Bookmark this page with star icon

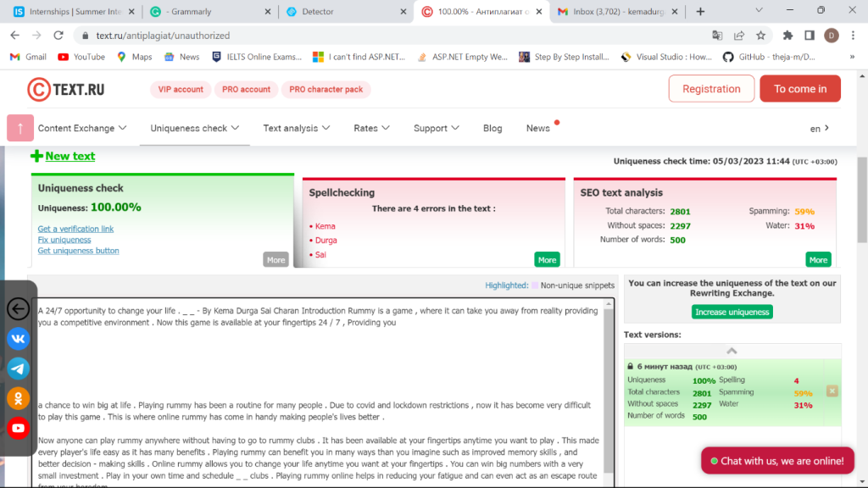point(761,36)
